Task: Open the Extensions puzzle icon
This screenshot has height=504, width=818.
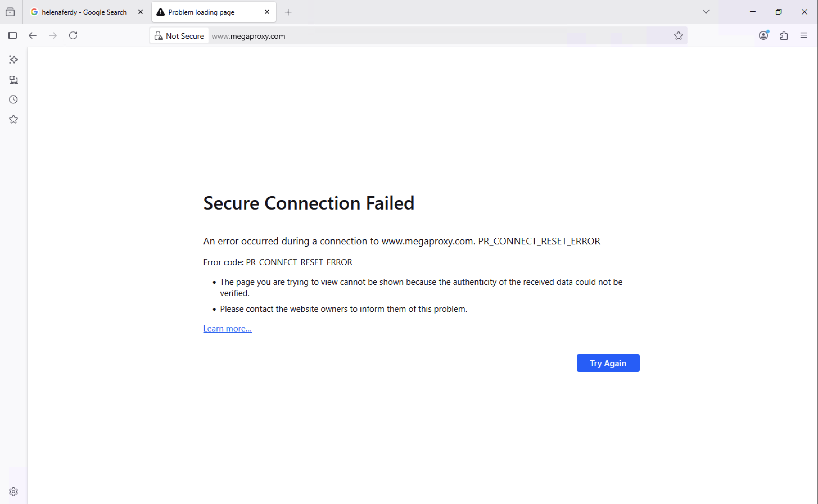Action: (784, 35)
